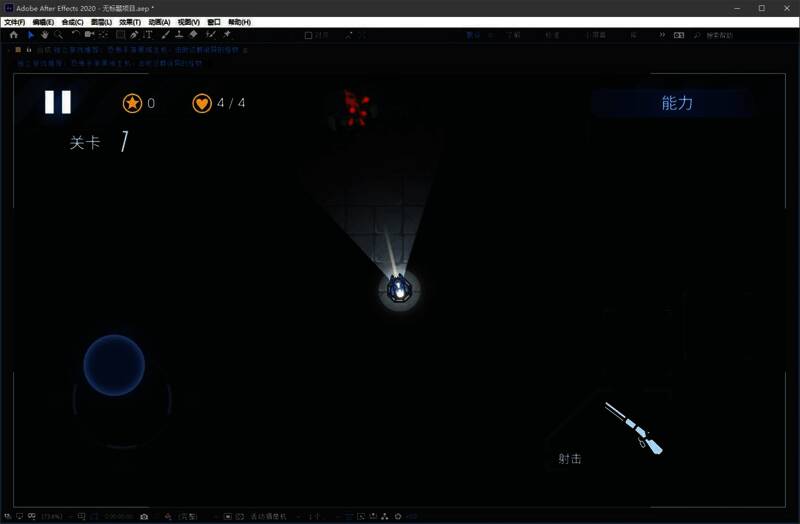
Task: Open the resolution dropdown in viewer
Action: tap(188, 517)
